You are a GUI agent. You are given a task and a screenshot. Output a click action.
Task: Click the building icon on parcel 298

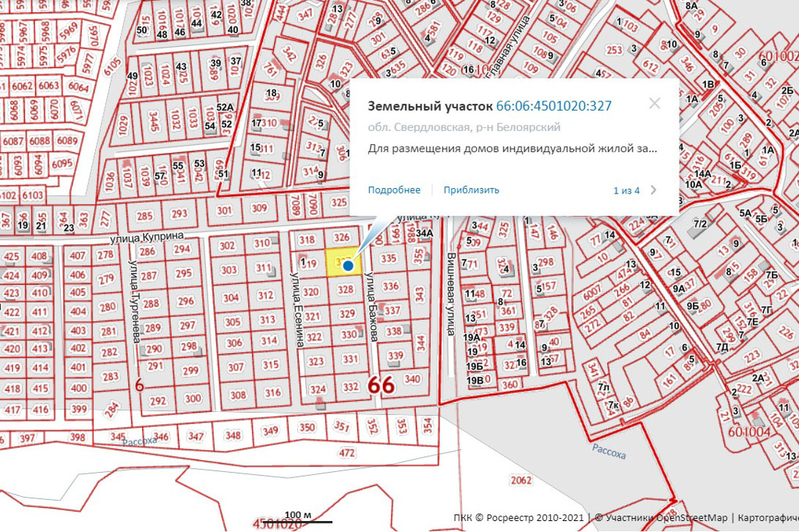coord(201,352)
